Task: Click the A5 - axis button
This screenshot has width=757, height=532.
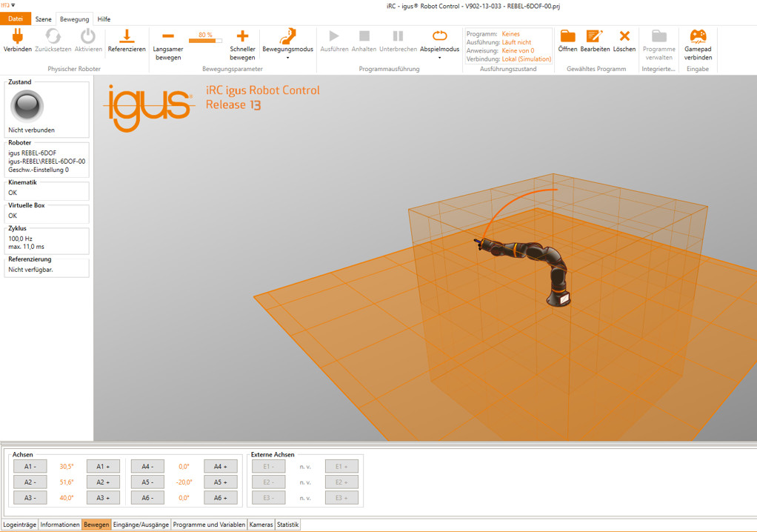Action: coord(147,482)
